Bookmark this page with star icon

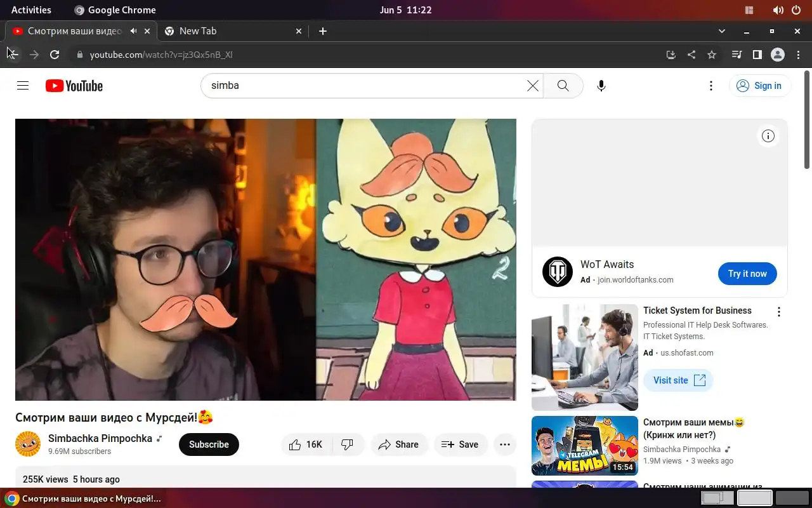[x=712, y=55]
